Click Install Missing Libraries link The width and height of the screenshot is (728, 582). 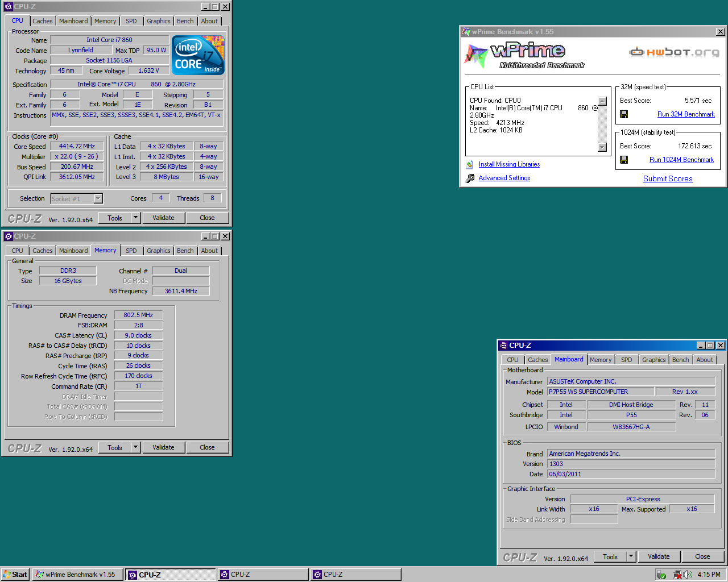tap(509, 164)
